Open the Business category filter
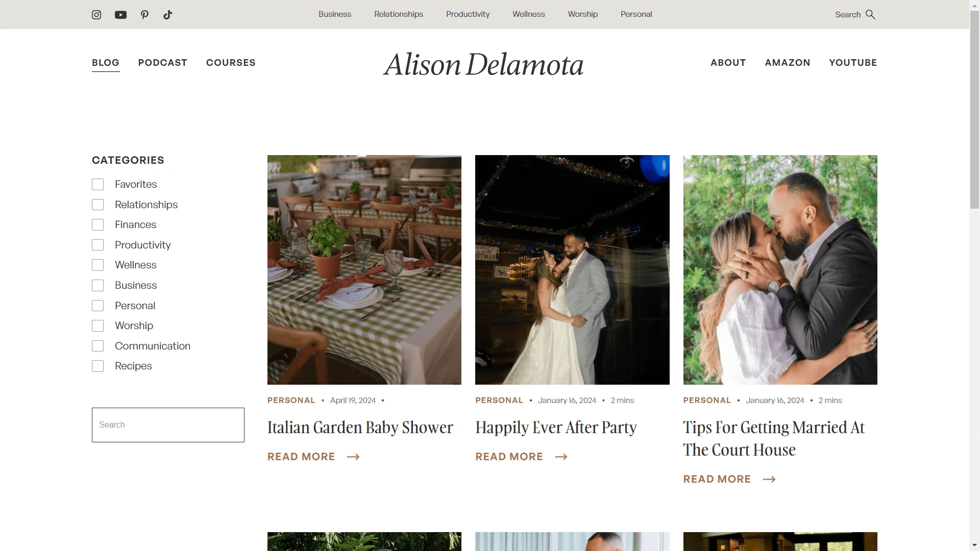The image size is (980, 551). [x=99, y=285]
